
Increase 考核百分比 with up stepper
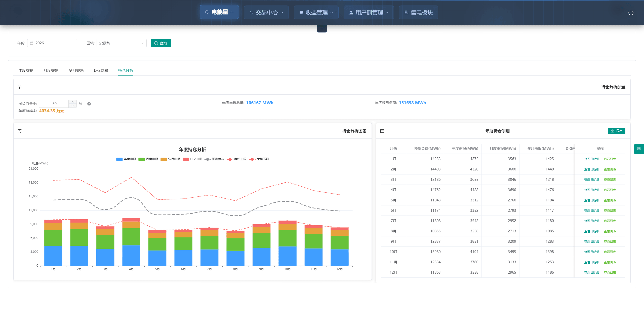pos(72,102)
